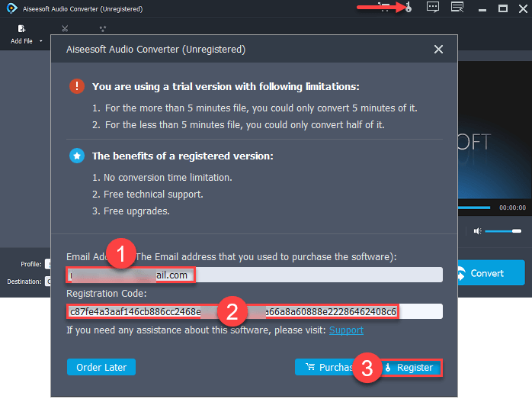Open the feedback chat bubble icon

pos(433,8)
